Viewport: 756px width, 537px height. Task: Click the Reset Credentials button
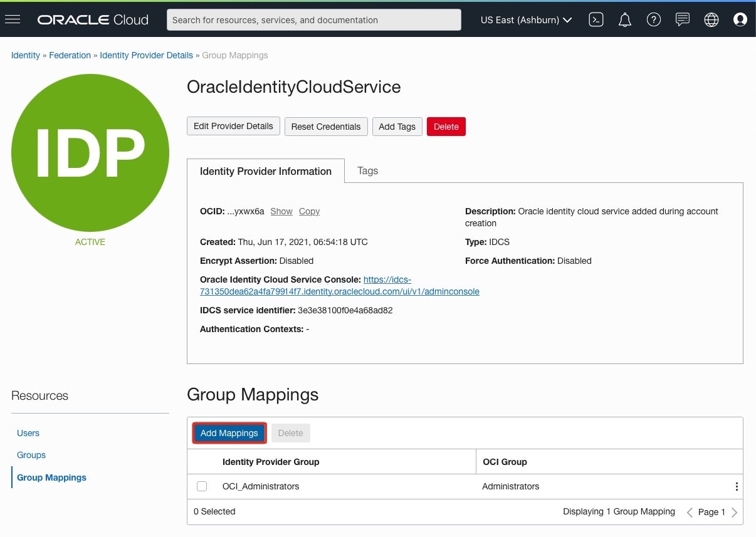326,127
